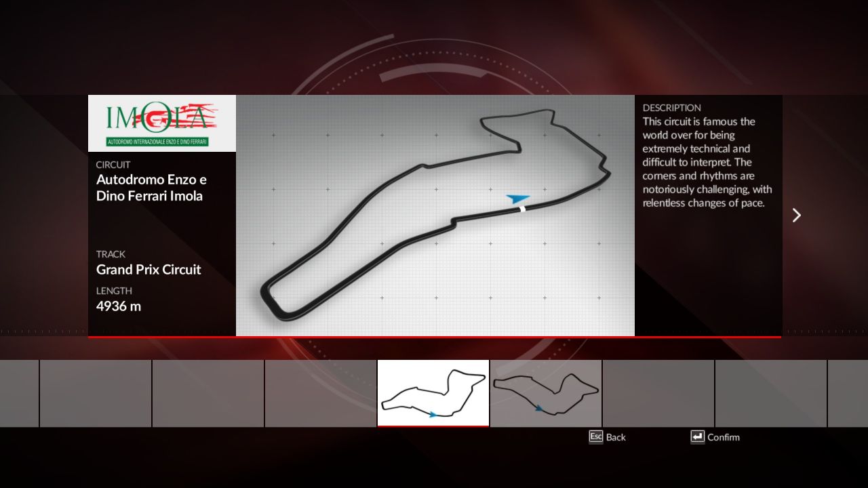The height and width of the screenshot is (488, 868).
Task: Click the Enter key icon beside Confirm
Action: [x=697, y=437]
